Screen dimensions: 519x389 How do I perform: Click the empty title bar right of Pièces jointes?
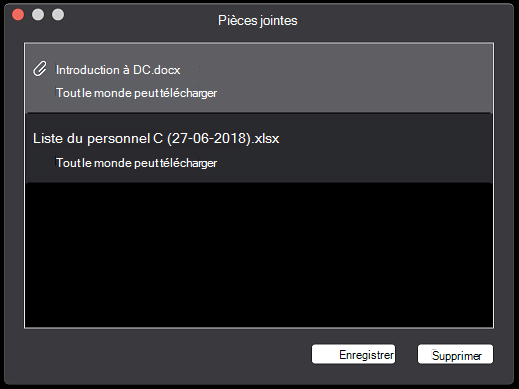click(x=400, y=21)
